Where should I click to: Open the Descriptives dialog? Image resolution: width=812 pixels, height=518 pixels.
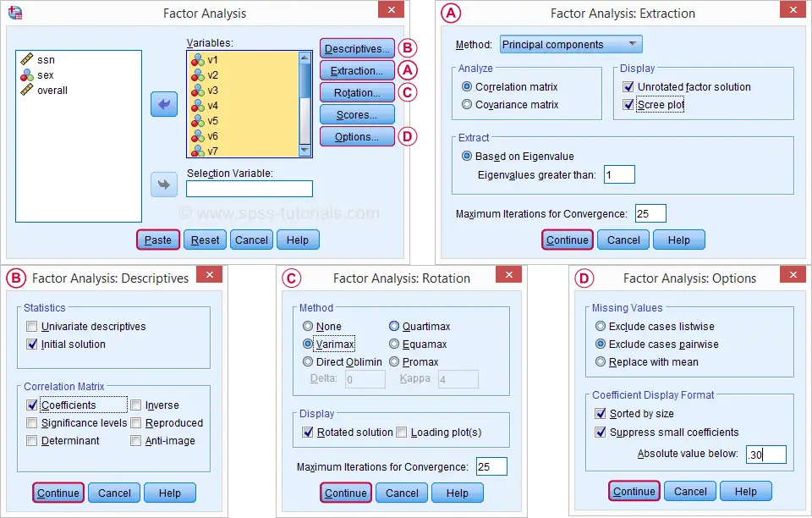357,49
